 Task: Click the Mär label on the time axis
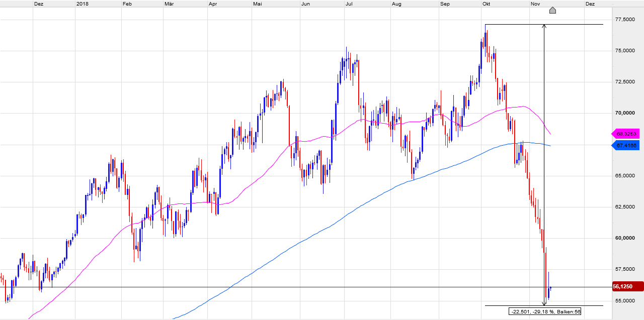pos(169,4)
